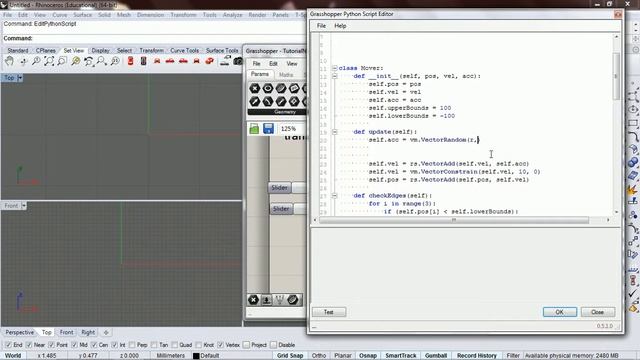Click the script editor vertical scrollbar thumb
640x360 pixels.
click(616, 76)
